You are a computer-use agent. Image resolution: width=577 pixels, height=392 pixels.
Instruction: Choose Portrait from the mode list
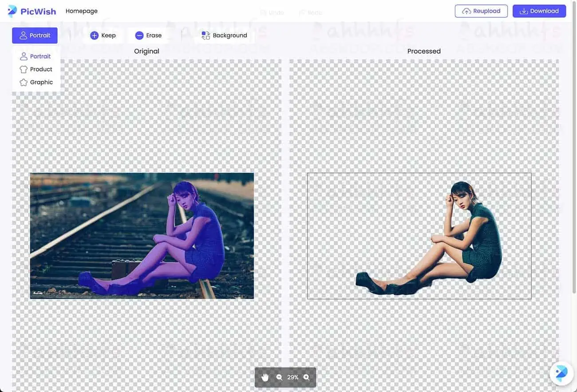tap(36, 56)
